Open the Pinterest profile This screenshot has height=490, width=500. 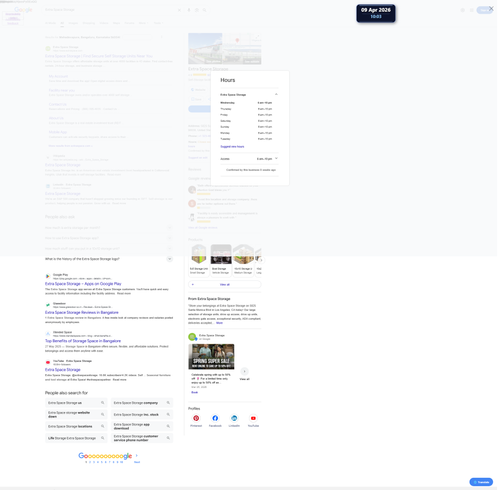pos(196,418)
